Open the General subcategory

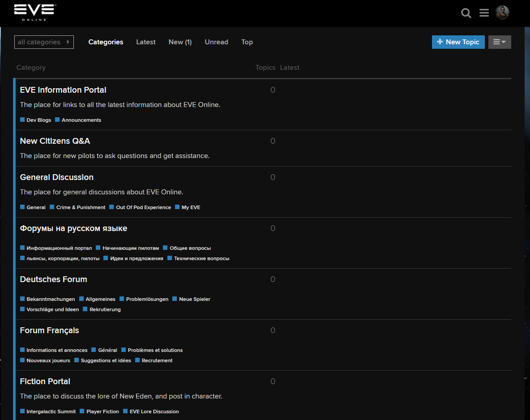33,207
